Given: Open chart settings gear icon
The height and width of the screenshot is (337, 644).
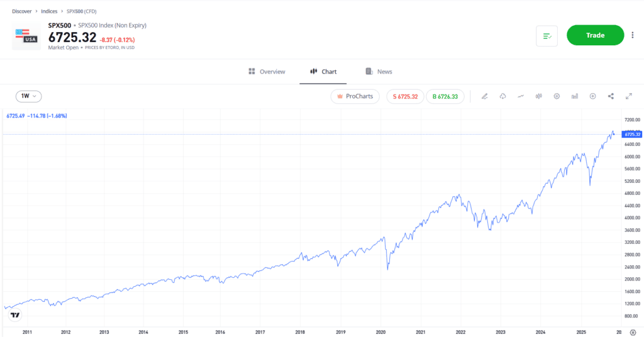Looking at the screenshot, I should 557,96.
